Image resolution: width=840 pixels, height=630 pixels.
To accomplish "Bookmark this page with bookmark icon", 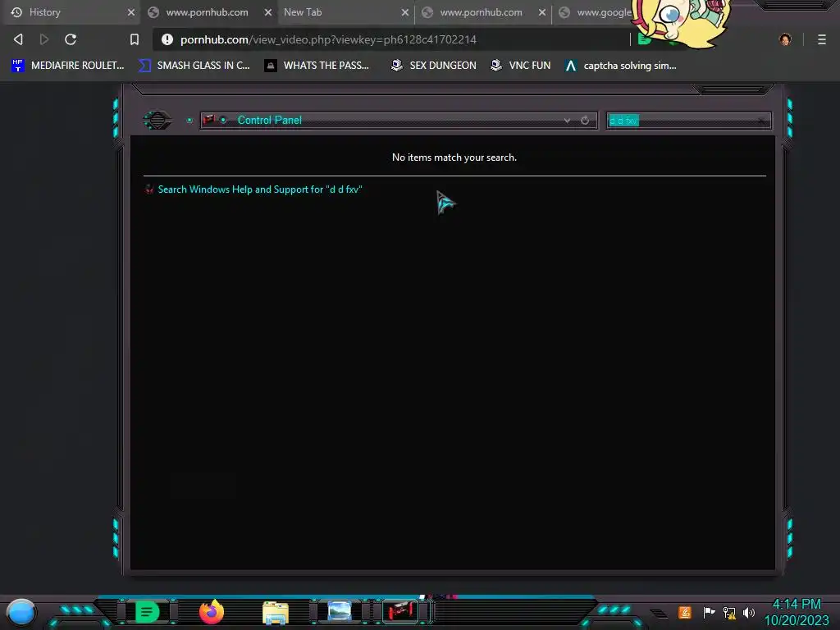I will (135, 39).
